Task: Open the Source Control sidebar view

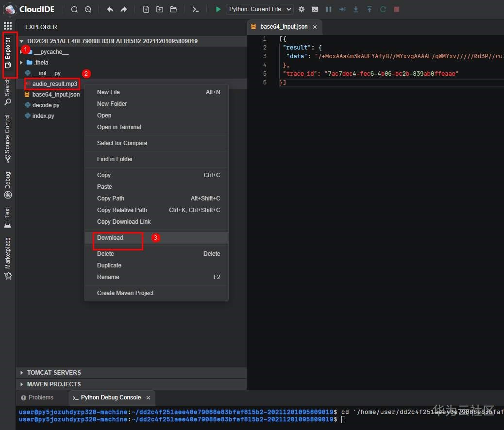Action: click(x=8, y=138)
